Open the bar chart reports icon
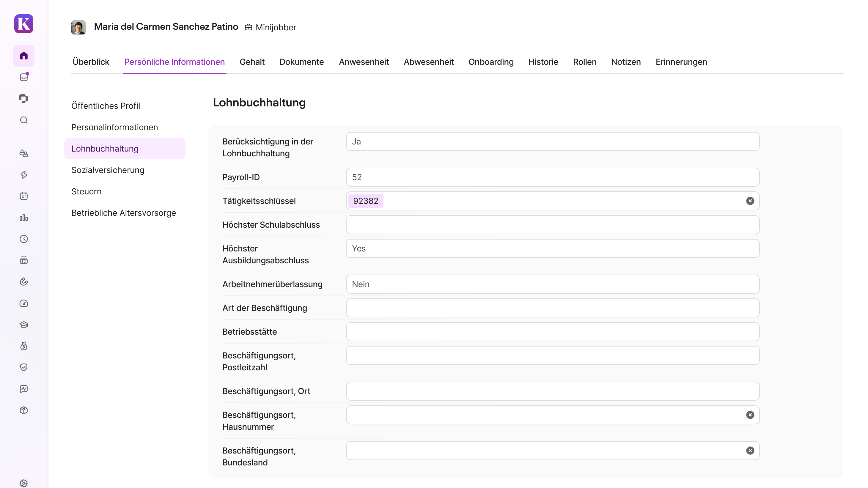This screenshot has height=488, width=868. point(23,218)
